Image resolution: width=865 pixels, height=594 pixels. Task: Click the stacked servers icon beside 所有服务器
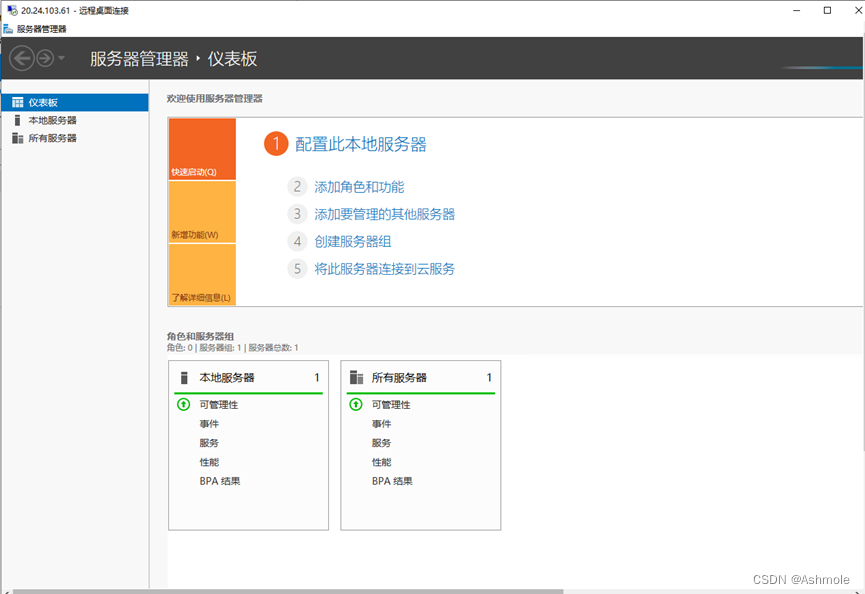pos(17,137)
